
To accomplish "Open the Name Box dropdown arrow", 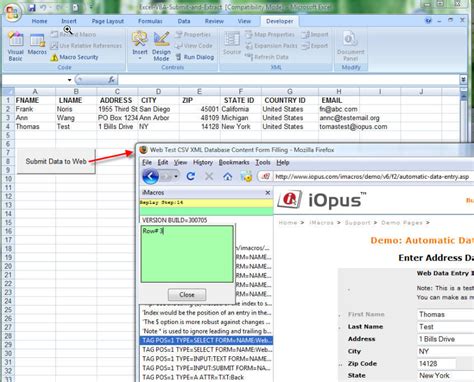I will pyautogui.click(x=69, y=80).
